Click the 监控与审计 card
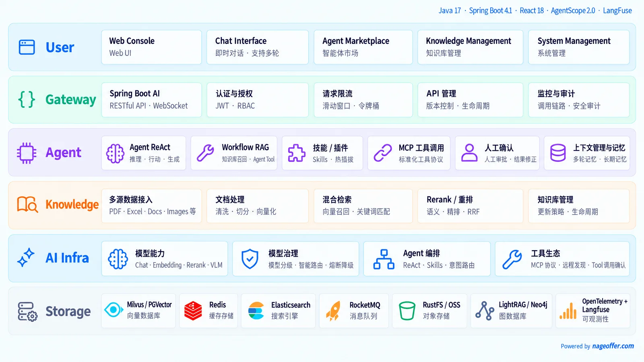The image size is (644, 362). click(x=579, y=100)
